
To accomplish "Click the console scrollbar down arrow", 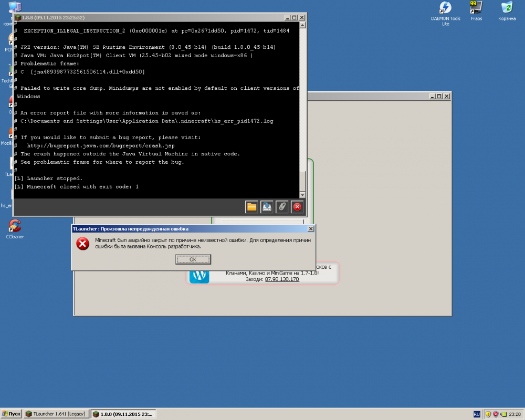I will point(302,195).
